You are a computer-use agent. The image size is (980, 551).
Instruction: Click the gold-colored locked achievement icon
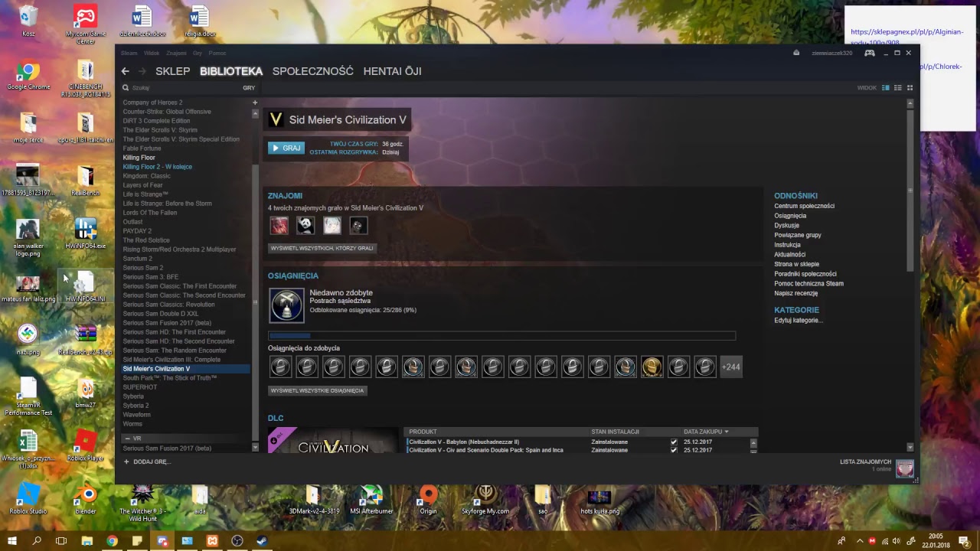tap(652, 367)
